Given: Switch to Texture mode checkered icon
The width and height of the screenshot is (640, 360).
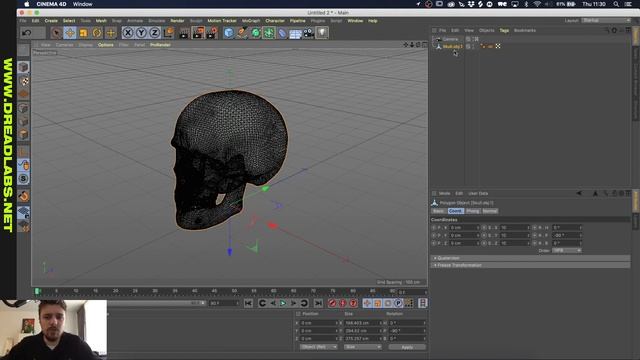Looking at the screenshot, I should click(24, 81).
